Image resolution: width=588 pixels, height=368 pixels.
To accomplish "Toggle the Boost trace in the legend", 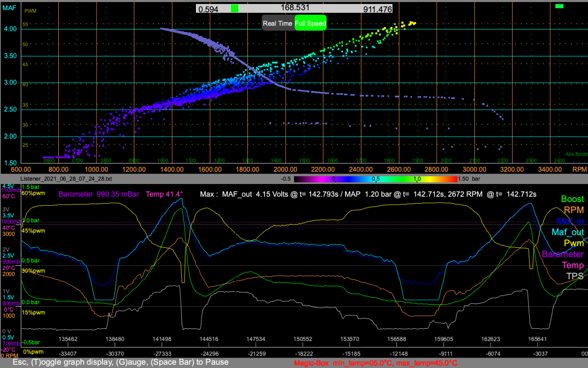I will coord(572,199).
